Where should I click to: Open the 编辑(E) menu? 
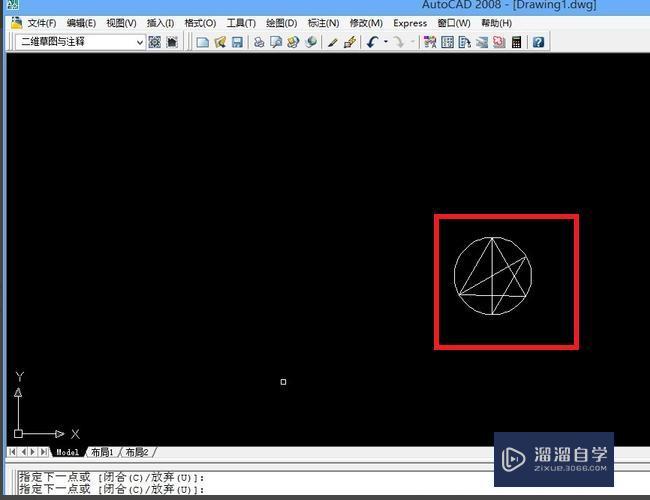(81, 23)
